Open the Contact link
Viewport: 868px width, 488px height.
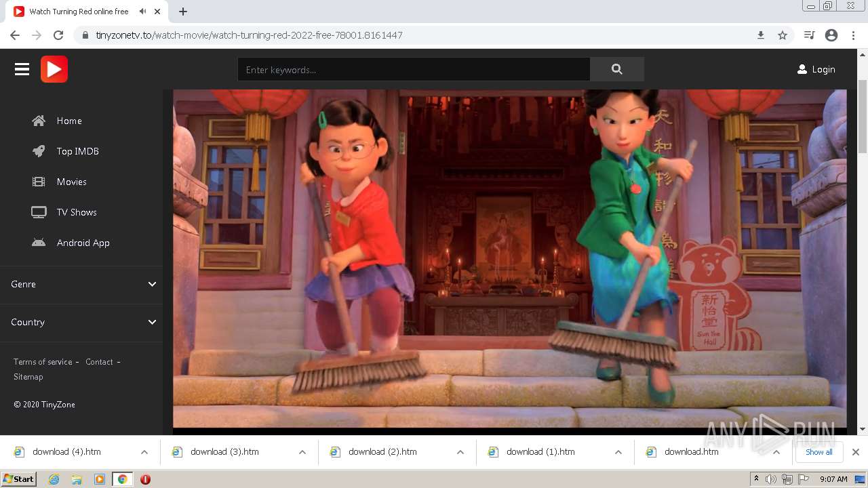(x=99, y=362)
